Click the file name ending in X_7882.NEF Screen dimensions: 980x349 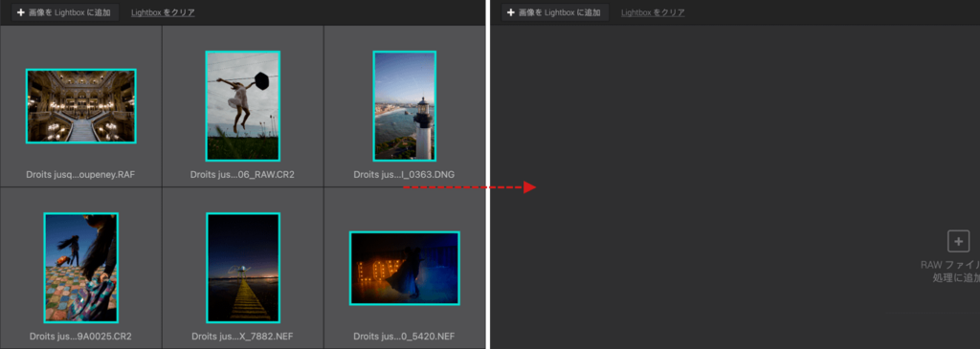[242, 337]
